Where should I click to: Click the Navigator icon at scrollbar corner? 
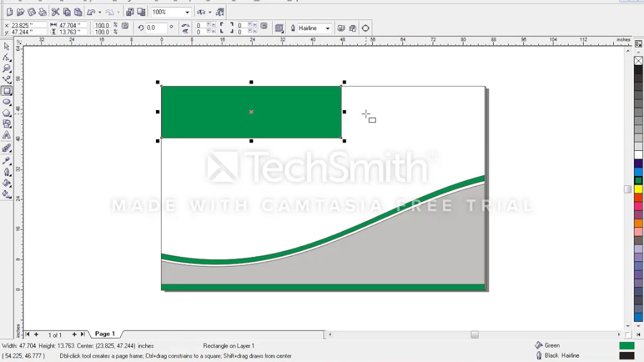coord(627,334)
